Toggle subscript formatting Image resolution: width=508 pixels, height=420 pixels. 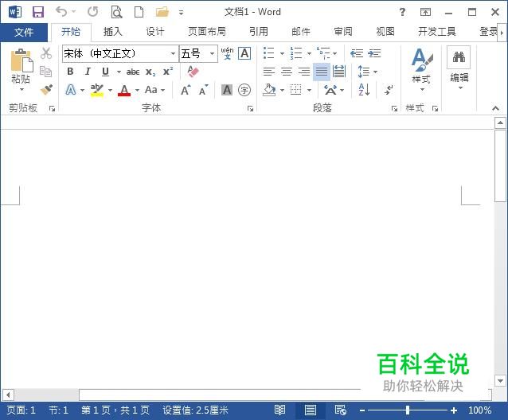pyautogui.click(x=150, y=72)
